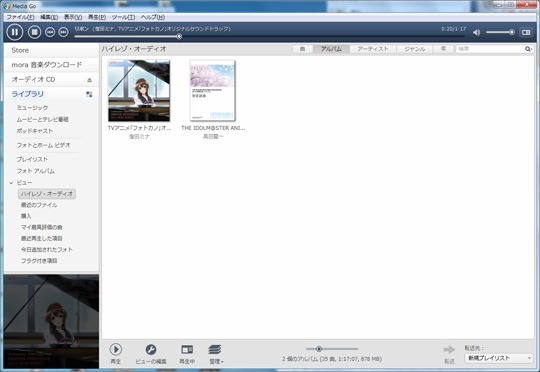Open the ツール(T) menu

(x=123, y=17)
